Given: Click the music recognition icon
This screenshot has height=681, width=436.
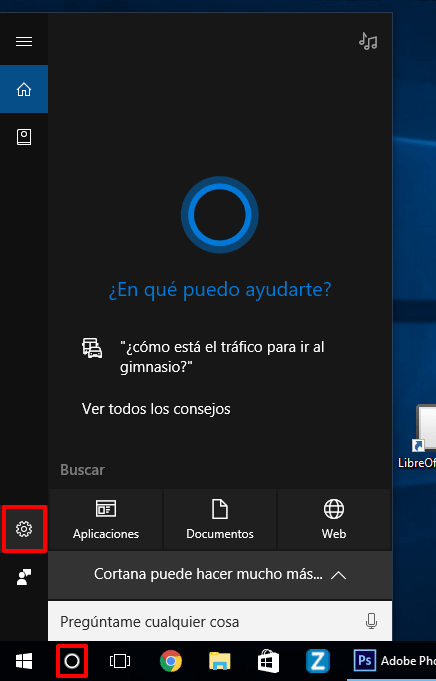Looking at the screenshot, I should [x=368, y=42].
